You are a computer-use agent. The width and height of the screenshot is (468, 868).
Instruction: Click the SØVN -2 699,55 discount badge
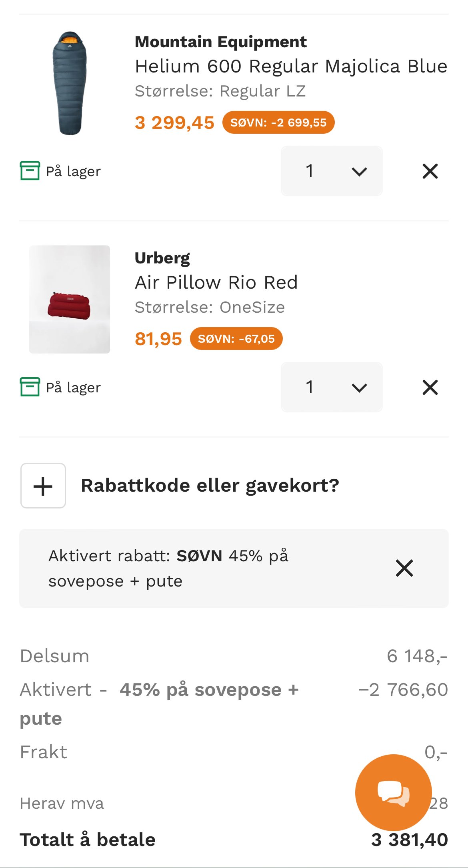[x=278, y=123]
